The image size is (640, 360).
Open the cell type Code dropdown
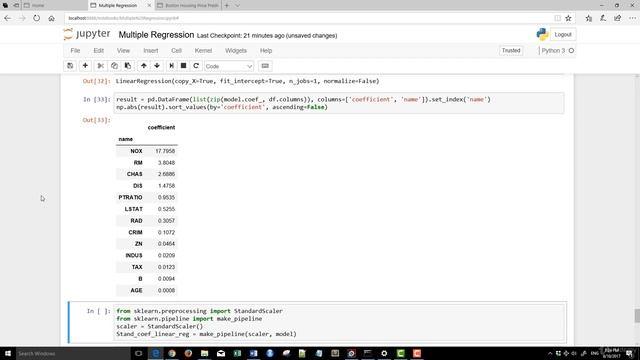coord(229,66)
